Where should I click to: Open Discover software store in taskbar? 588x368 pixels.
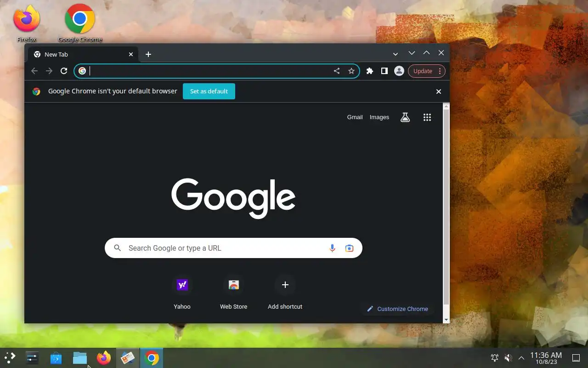56,357
